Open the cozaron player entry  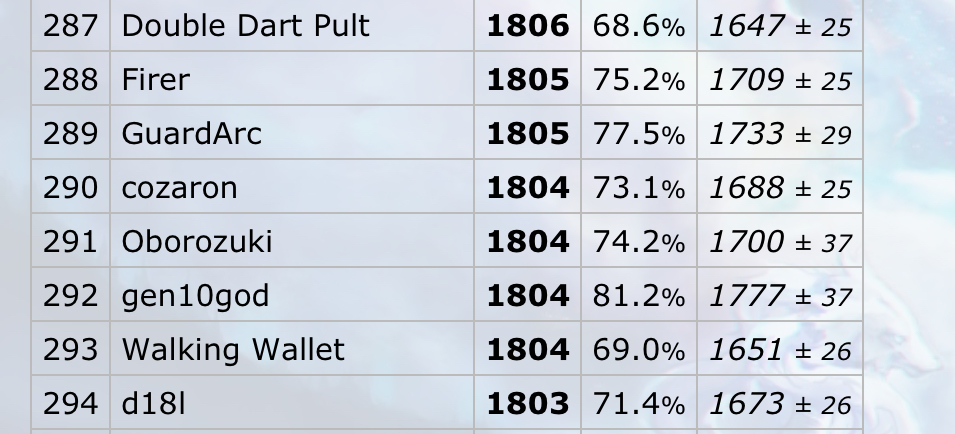pyautogui.click(x=179, y=187)
